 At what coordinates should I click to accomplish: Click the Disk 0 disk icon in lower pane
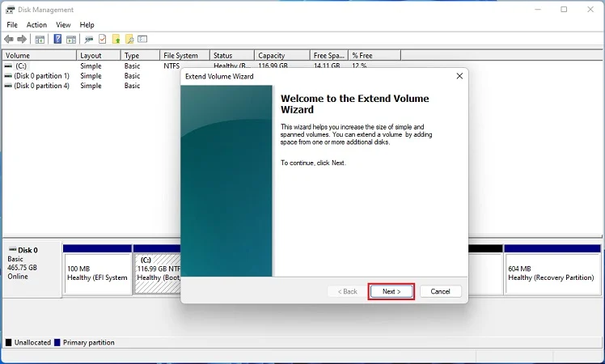pos(12,250)
